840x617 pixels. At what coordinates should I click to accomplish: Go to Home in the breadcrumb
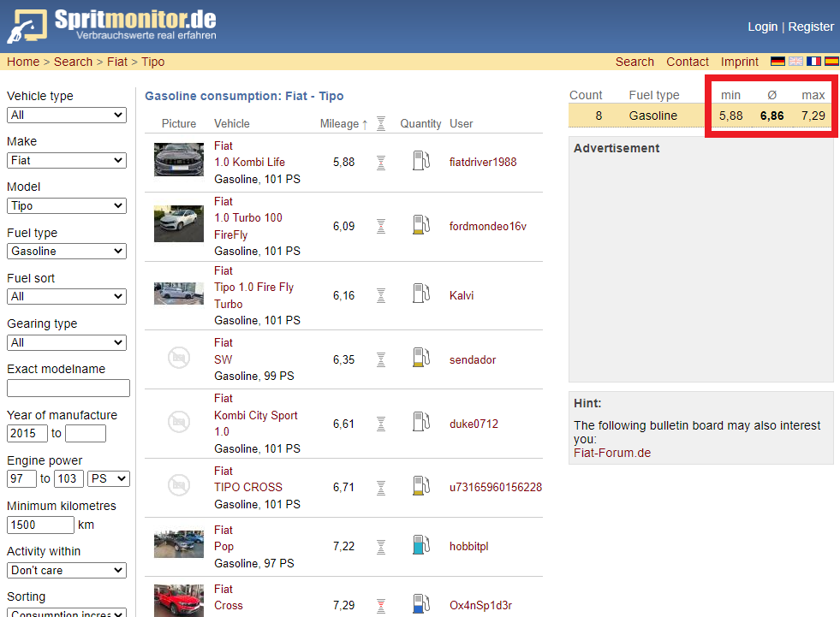(23, 62)
